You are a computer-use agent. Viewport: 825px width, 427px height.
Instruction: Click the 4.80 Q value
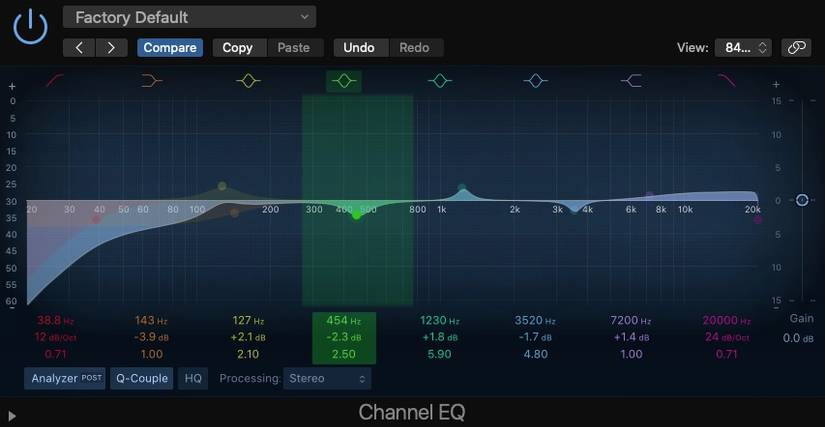(535, 354)
